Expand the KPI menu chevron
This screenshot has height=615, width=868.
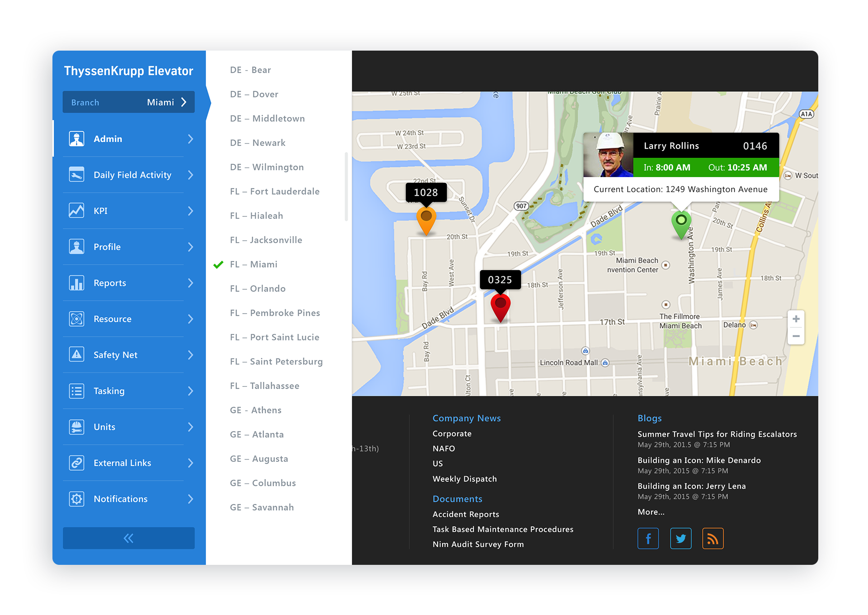(190, 211)
